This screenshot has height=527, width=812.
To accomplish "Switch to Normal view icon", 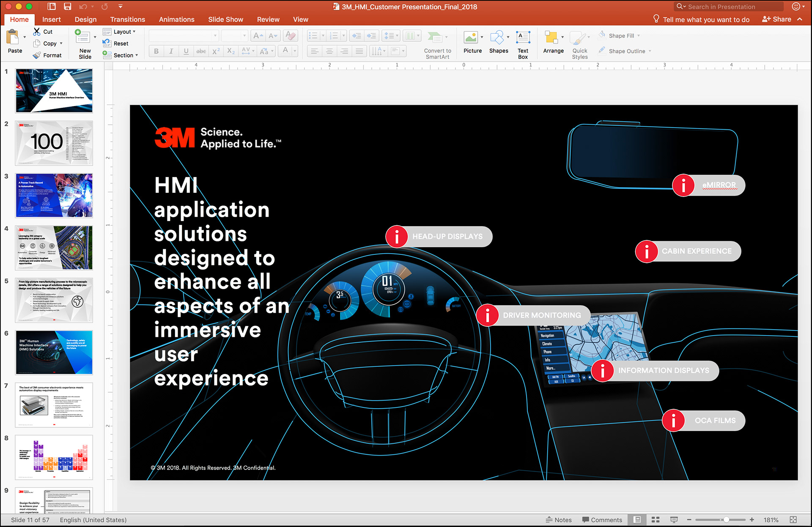I will click(x=637, y=519).
